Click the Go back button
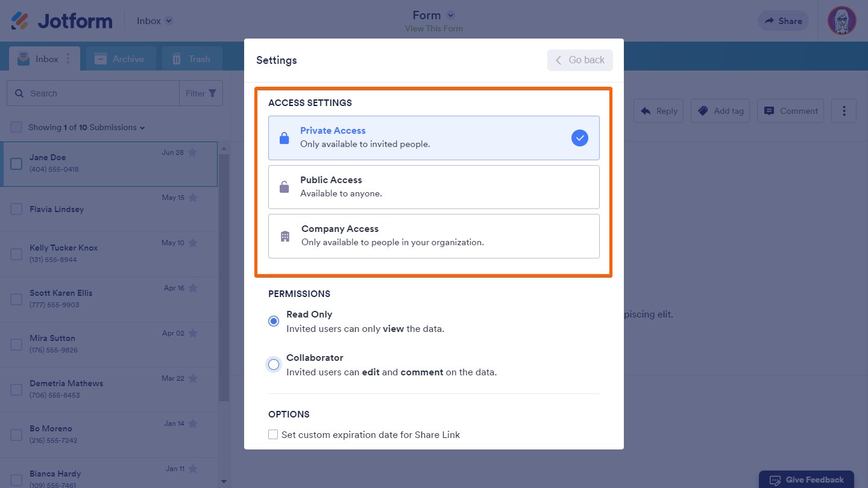The width and height of the screenshot is (868, 488). [580, 60]
